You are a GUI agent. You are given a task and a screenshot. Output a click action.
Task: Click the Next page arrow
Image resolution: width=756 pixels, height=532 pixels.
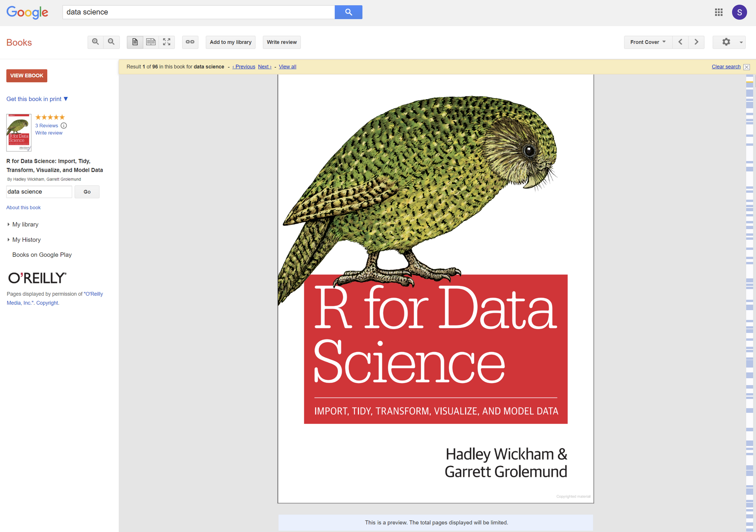pos(697,42)
